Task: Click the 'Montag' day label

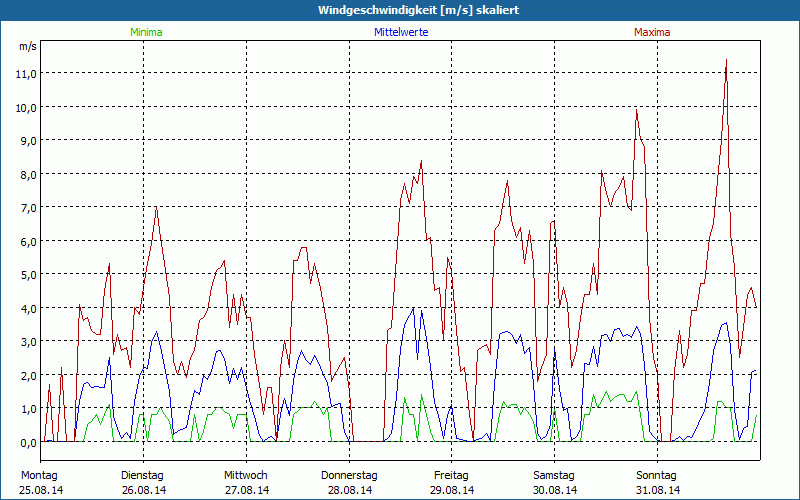Action: point(39,476)
